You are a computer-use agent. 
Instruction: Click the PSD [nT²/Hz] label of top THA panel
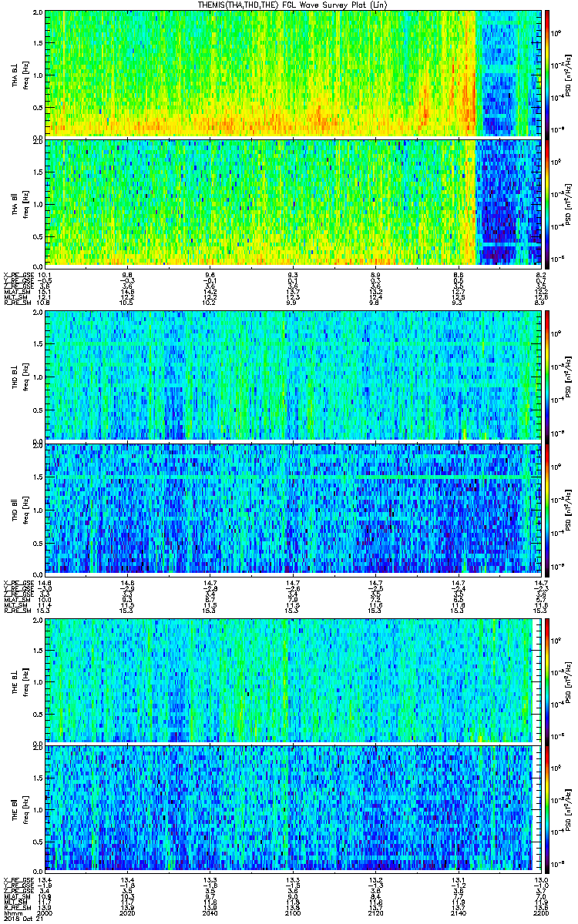(x=568, y=74)
